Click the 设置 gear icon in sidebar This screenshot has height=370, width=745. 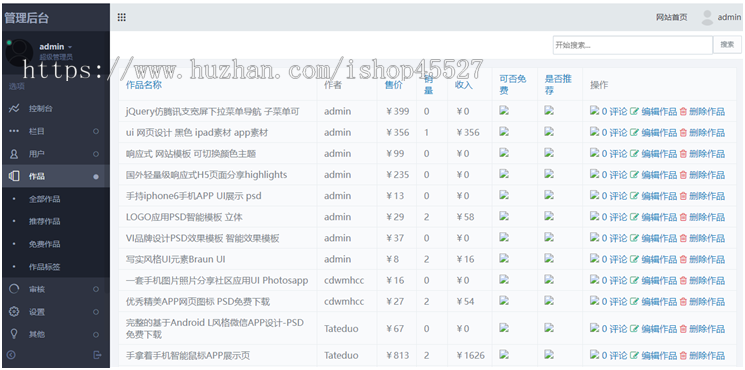coord(14,312)
